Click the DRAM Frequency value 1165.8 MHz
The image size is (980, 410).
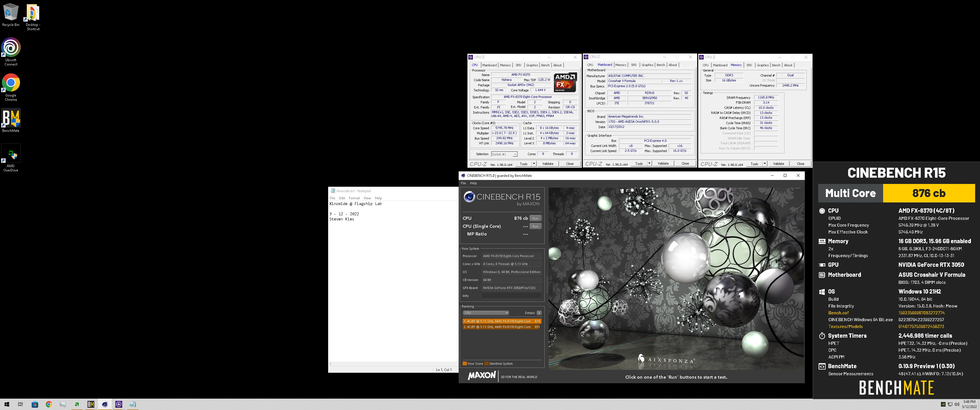[766, 98]
